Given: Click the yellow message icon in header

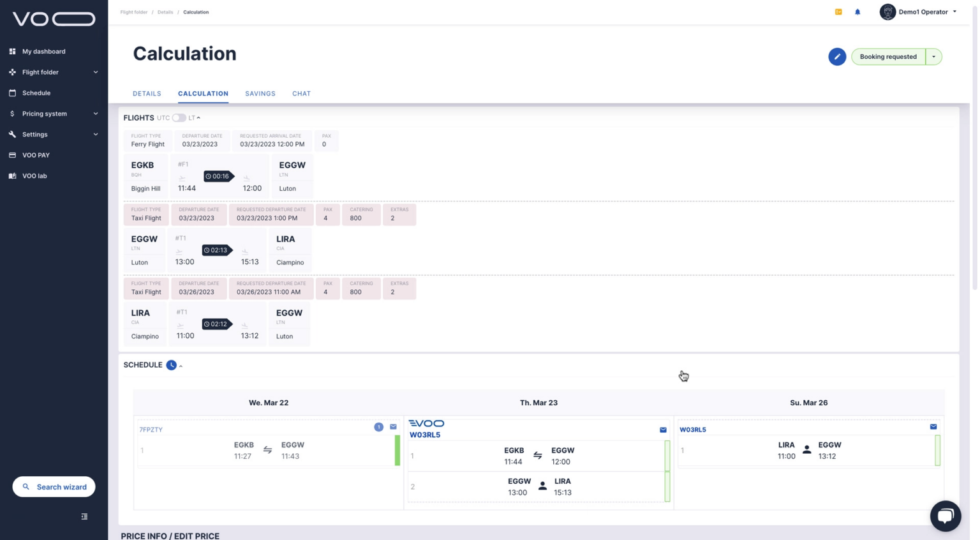Looking at the screenshot, I should tap(838, 12).
